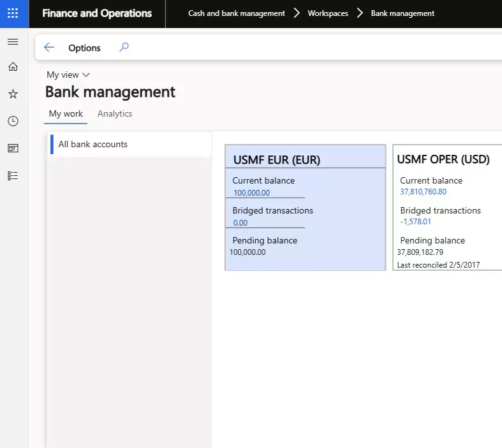Open USMF OPER current balance 37,810,760.80
The width and height of the screenshot is (502, 448).
click(x=423, y=192)
